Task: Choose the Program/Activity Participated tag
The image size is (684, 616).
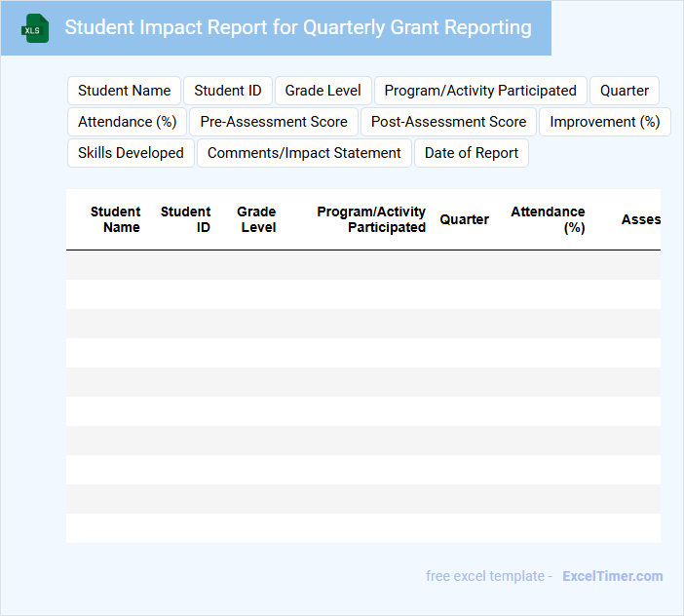Action: click(480, 91)
